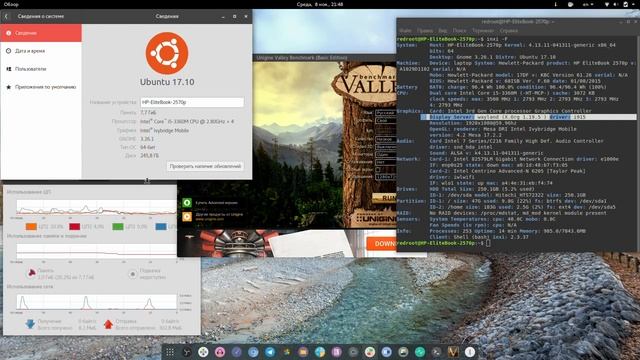The width and height of the screenshot is (640, 360).
Task: Open Вид menu in the terminal
Action: pos(442,31)
